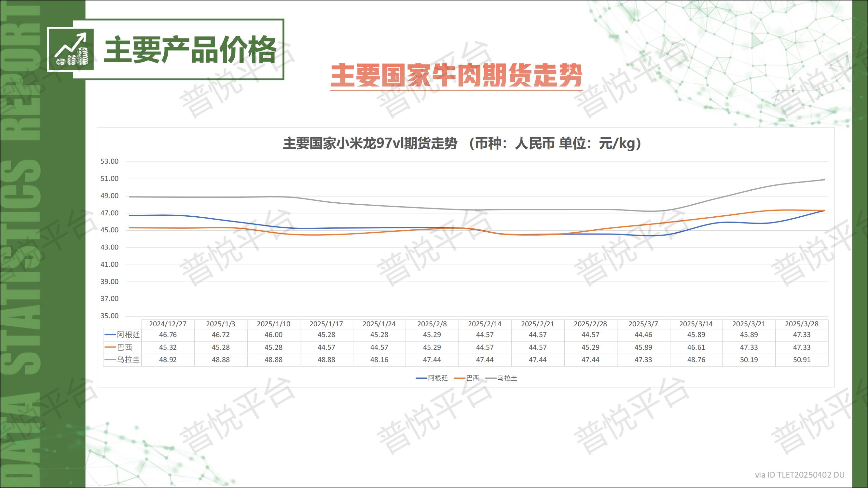Click the 50.91 cell for 乌拉圭
This screenshot has height=488, width=868.
(802, 360)
